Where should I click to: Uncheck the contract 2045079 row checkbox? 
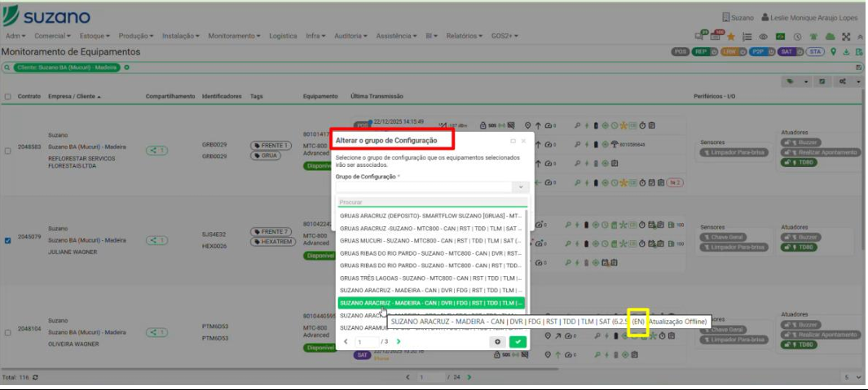coord(8,240)
